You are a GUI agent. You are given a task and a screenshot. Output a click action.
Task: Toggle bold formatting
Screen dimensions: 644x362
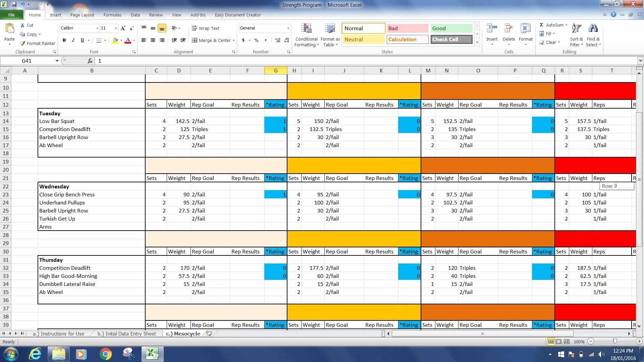(64, 40)
